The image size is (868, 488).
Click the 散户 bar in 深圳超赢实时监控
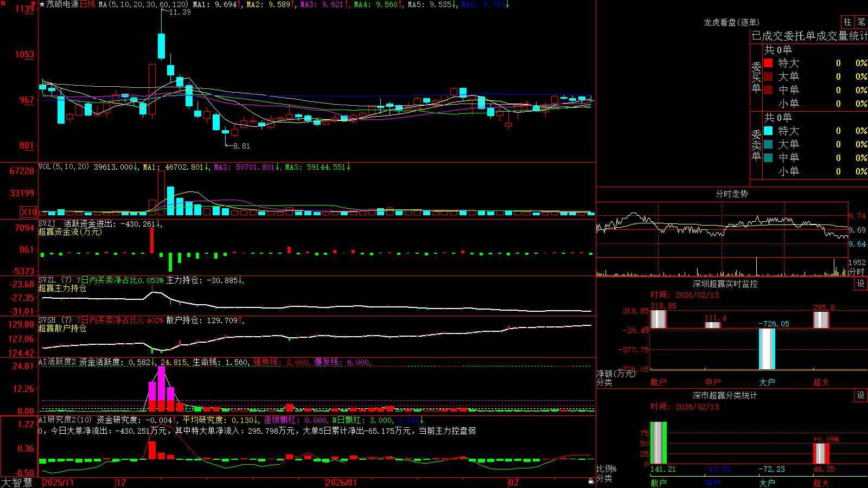pos(658,319)
